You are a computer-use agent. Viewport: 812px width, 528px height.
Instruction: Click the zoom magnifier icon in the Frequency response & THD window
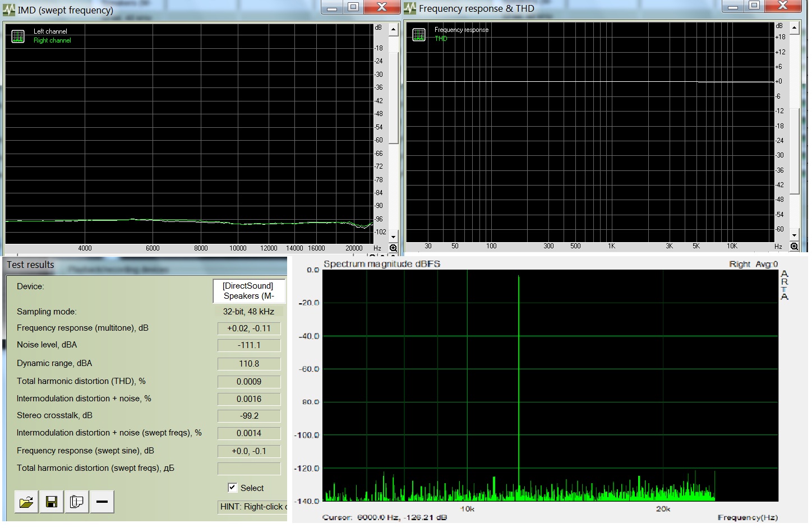(794, 247)
